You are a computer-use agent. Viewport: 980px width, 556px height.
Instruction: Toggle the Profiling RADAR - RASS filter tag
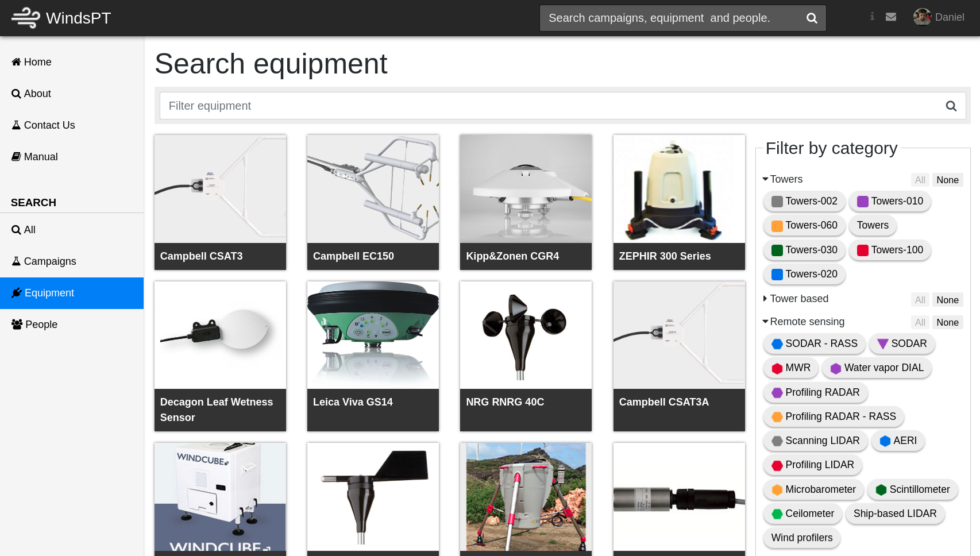[834, 416]
